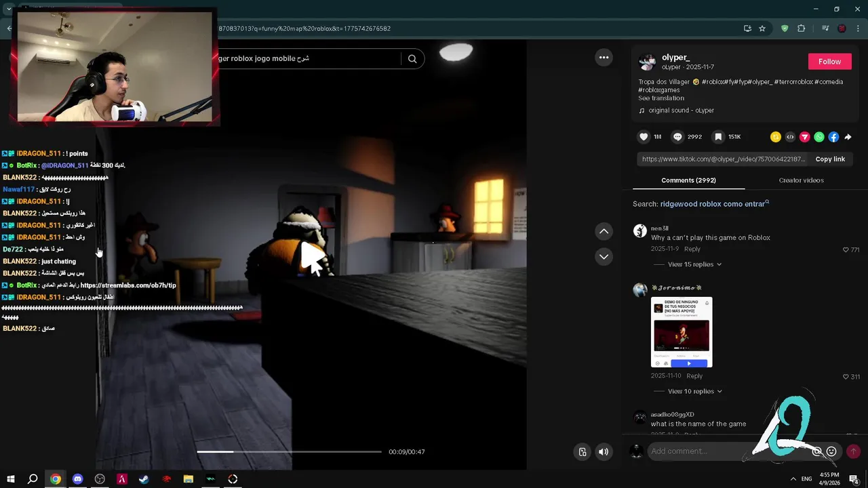Go to the next video arrow
Image resolution: width=868 pixels, height=488 pixels.
point(604,257)
